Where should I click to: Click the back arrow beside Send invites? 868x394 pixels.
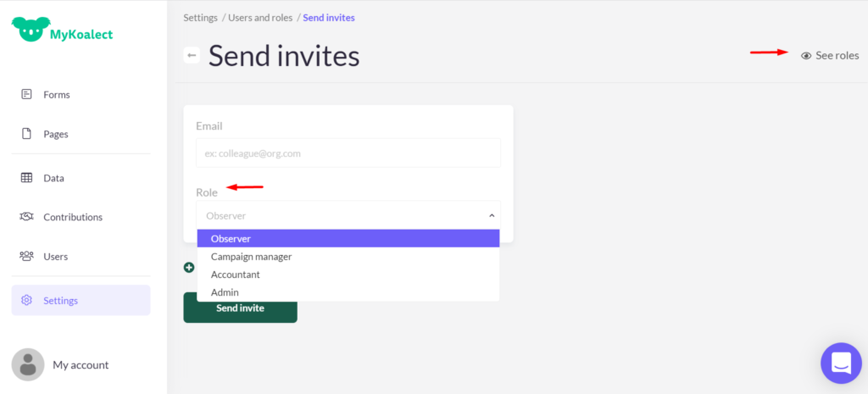click(192, 56)
